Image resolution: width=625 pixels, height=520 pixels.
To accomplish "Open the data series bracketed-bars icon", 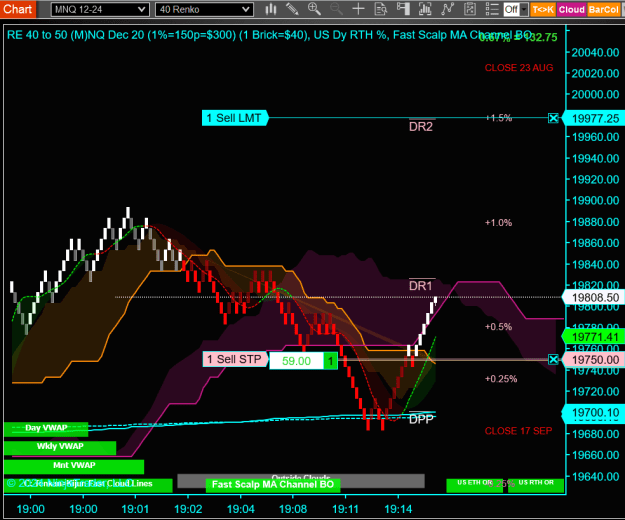I will (425, 9).
